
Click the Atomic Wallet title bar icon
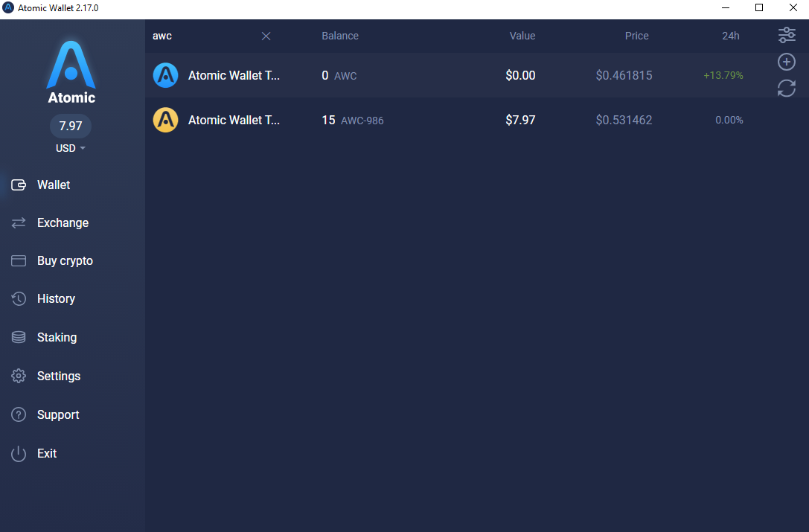tap(8, 7)
